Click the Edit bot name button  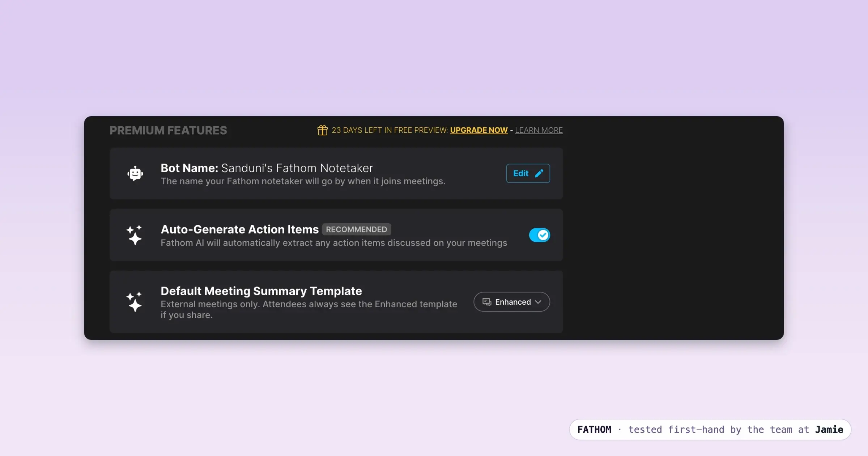click(x=528, y=173)
